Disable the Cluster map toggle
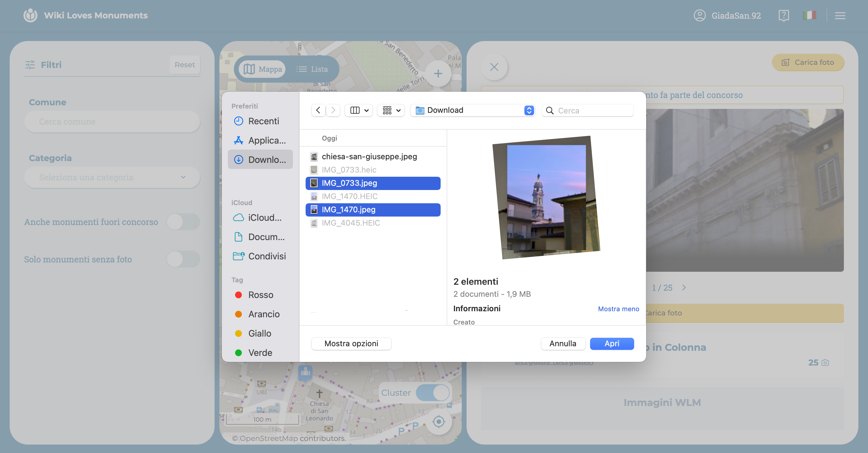The height and width of the screenshot is (453, 868). [433, 393]
